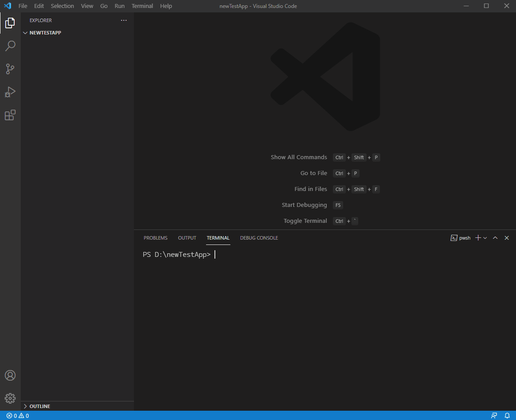The image size is (516, 420).
Task: Click the VS Code logo in title bar
Action: (8, 6)
